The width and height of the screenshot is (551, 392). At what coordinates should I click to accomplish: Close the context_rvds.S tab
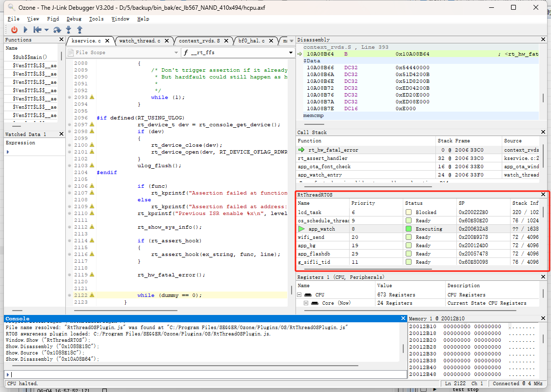click(x=226, y=41)
